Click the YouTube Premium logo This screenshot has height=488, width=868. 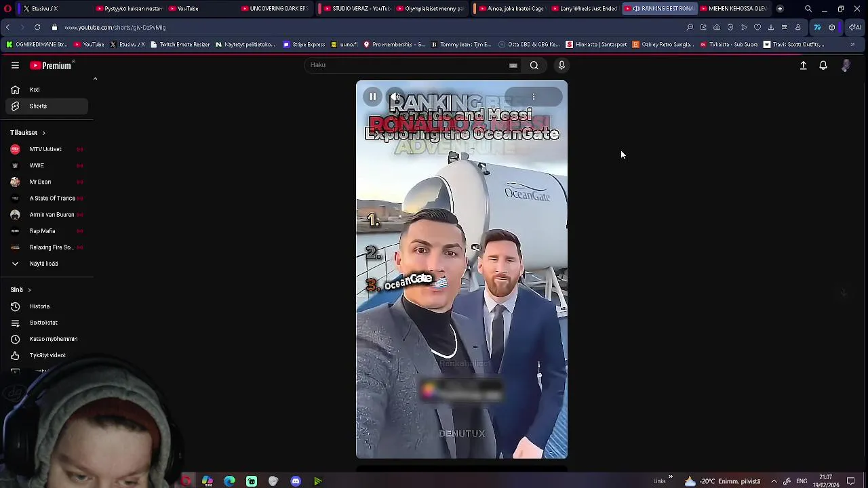tap(52, 66)
